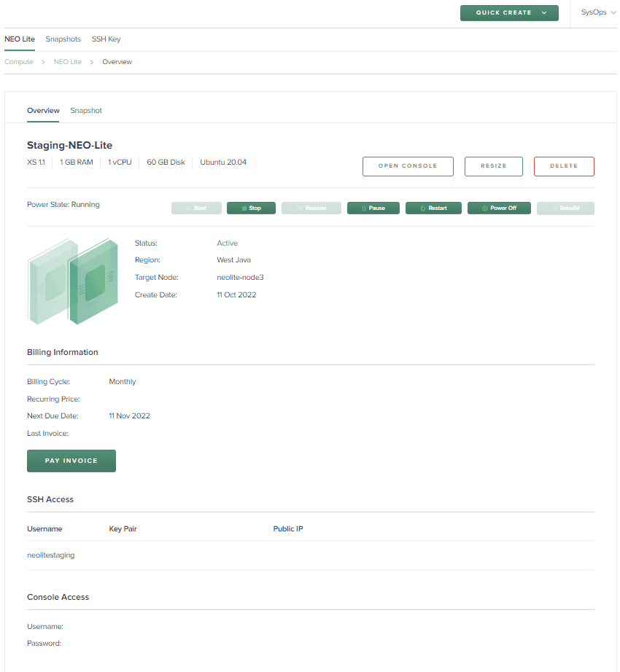
Task: Select the Overview sub-tab
Action: point(43,111)
